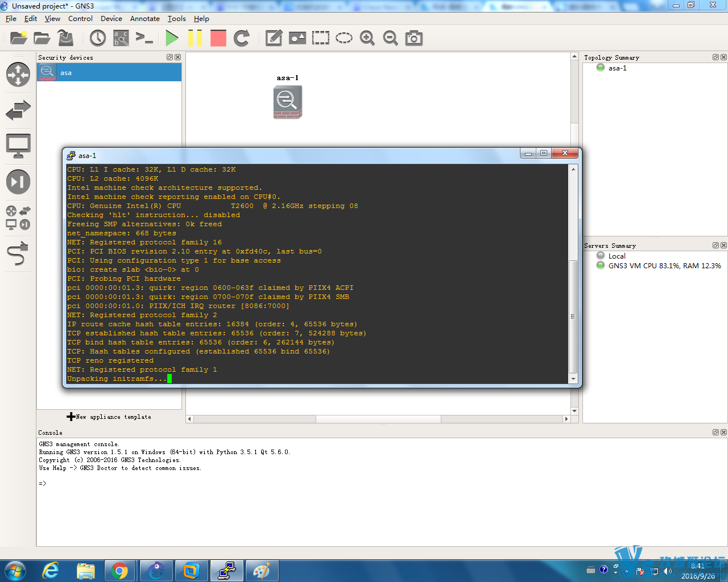Close the Console dock panel
Viewport: 728px width, 582px height.
point(723,433)
